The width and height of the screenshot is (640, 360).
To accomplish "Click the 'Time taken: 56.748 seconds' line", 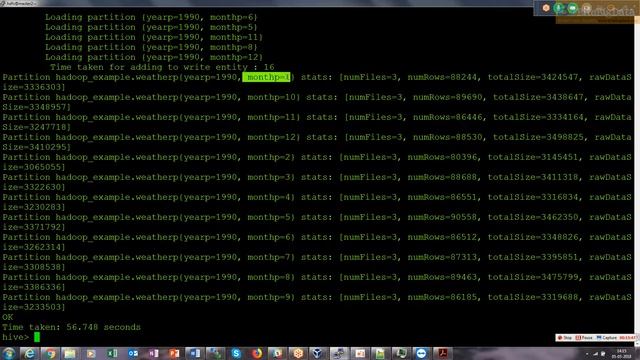I will (x=71, y=327).
